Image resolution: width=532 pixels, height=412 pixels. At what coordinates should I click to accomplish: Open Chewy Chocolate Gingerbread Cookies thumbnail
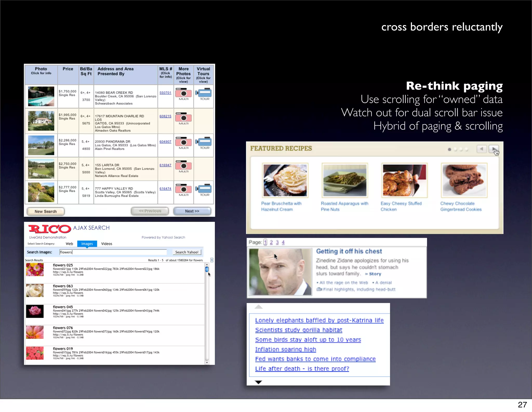point(464,180)
